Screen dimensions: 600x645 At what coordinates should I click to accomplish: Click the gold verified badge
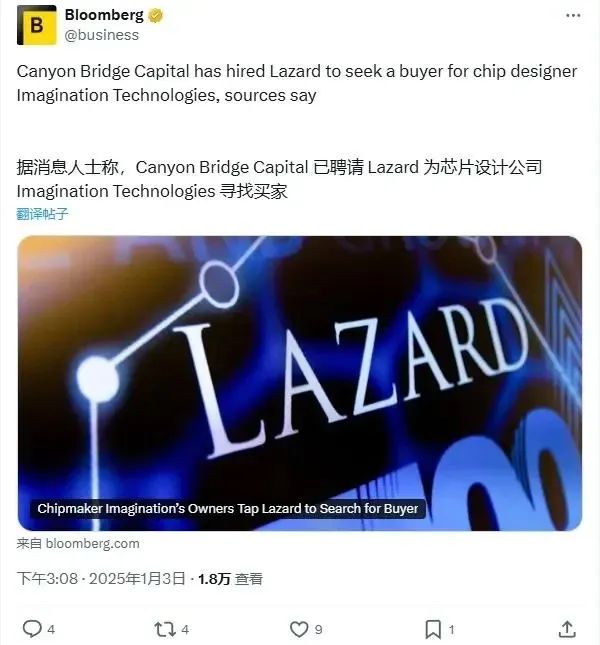[x=155, y=16]
